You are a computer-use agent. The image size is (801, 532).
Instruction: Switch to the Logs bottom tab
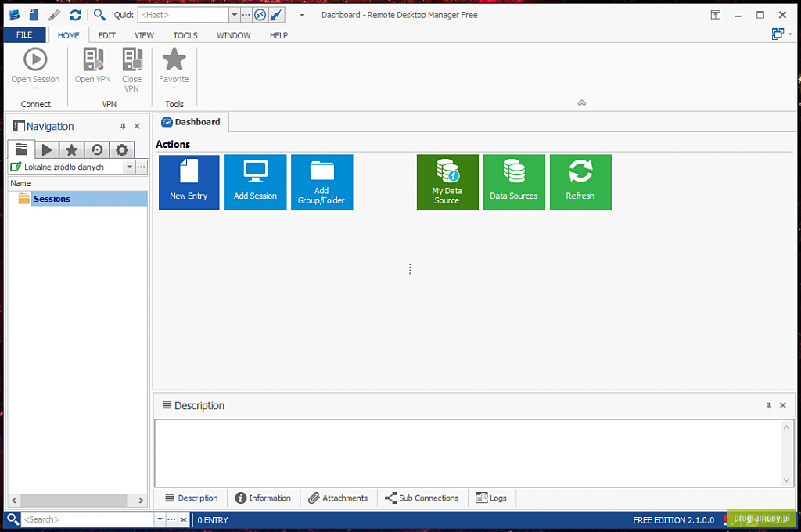coord(491,498)
